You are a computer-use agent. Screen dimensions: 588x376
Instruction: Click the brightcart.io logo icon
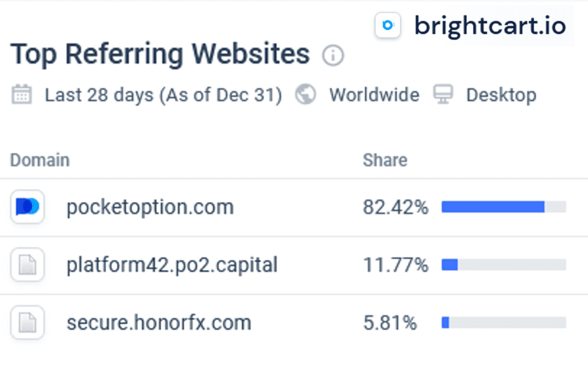pos(388,25)
